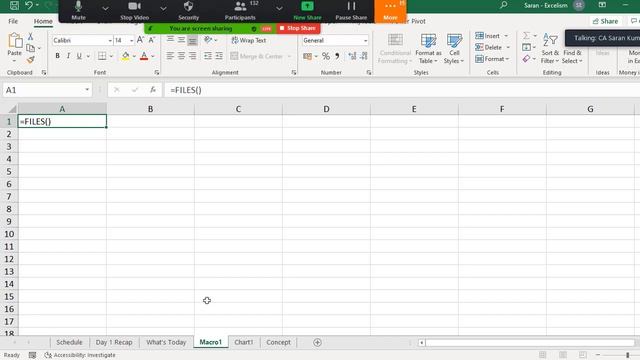The width and height of the screenshot is (640, 360).
Task: Click the Format Painter brush icon
Action: click(x=30, y=60)
